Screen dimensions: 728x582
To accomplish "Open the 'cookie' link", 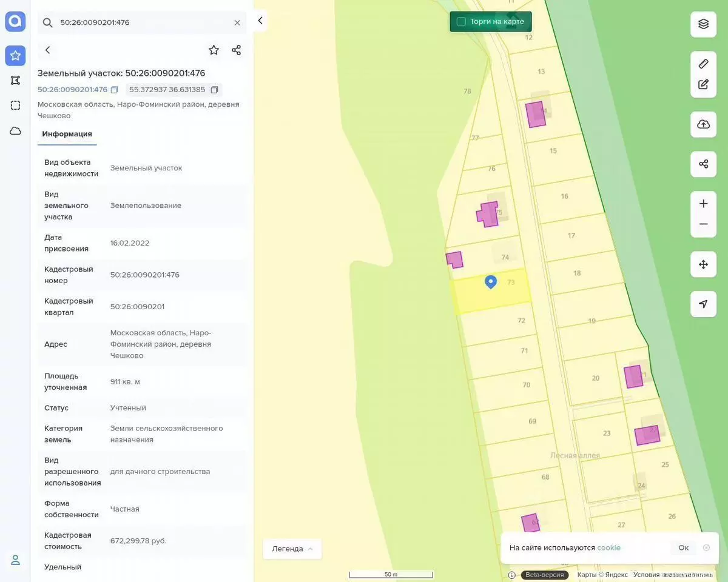I will point(608,547).
